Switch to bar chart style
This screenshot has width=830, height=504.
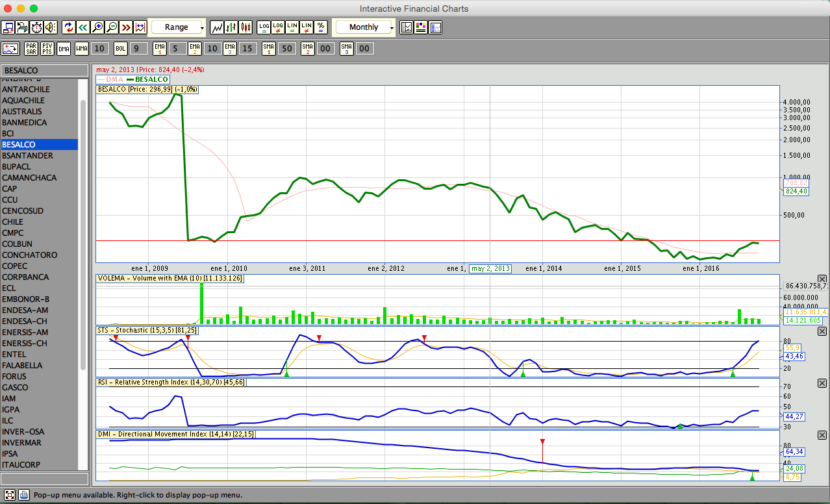click(231, 27)
